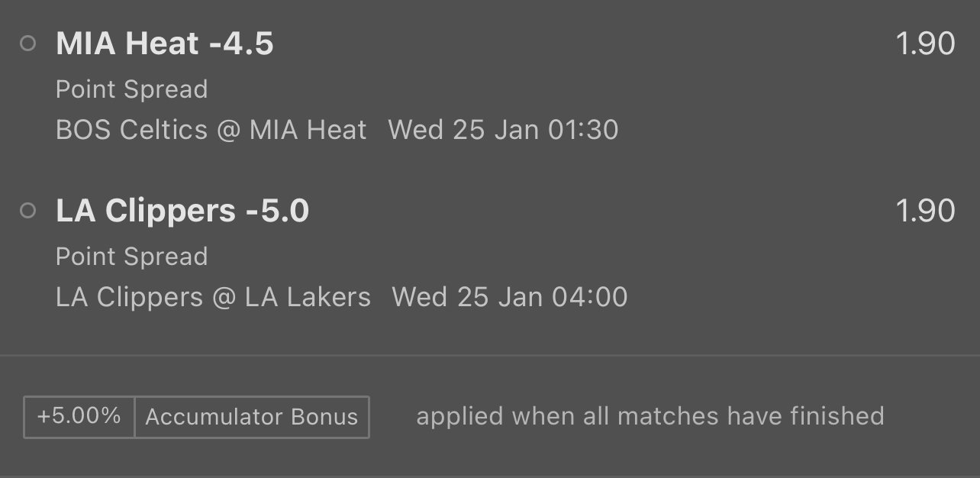Click 'applied when all matches have finished' note
Image resolution: width=980 pixels, height=478 pixels.
[x=650, y=417]
